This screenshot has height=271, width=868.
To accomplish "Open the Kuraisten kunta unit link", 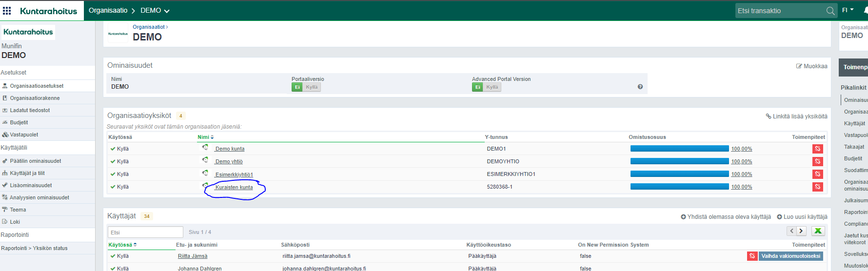I will tap(234, 187).
